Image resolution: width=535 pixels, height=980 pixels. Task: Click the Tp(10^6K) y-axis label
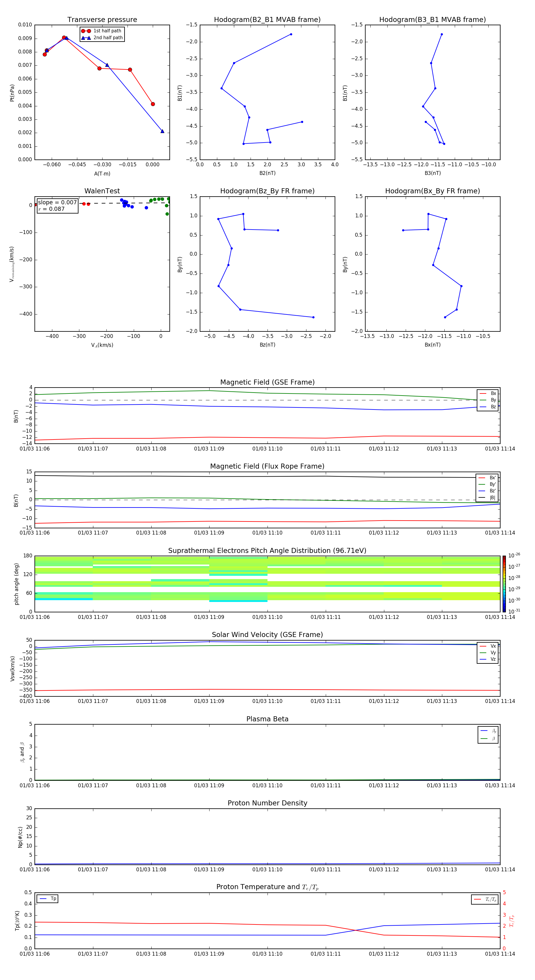point(17,921)
